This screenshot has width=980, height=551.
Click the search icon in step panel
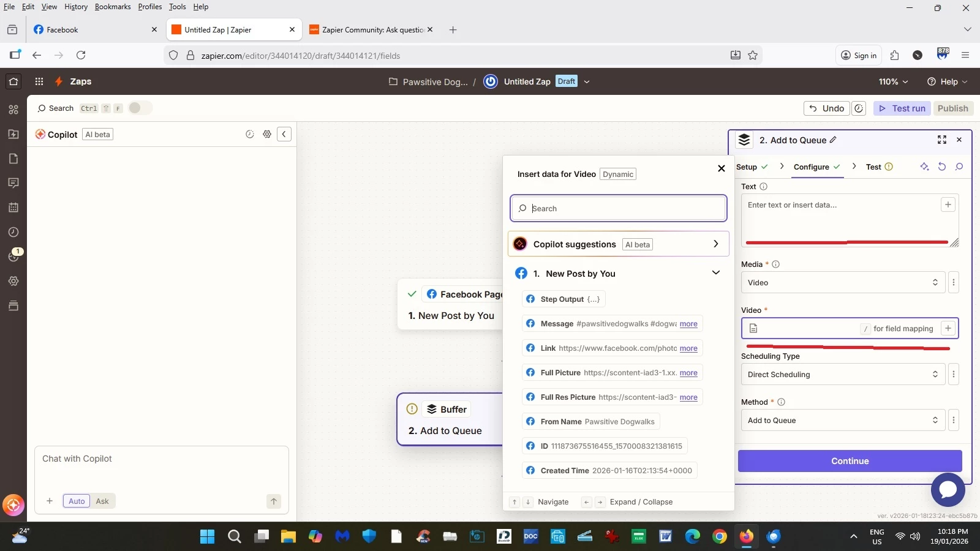pyautogui.click(x=959, y=167)
